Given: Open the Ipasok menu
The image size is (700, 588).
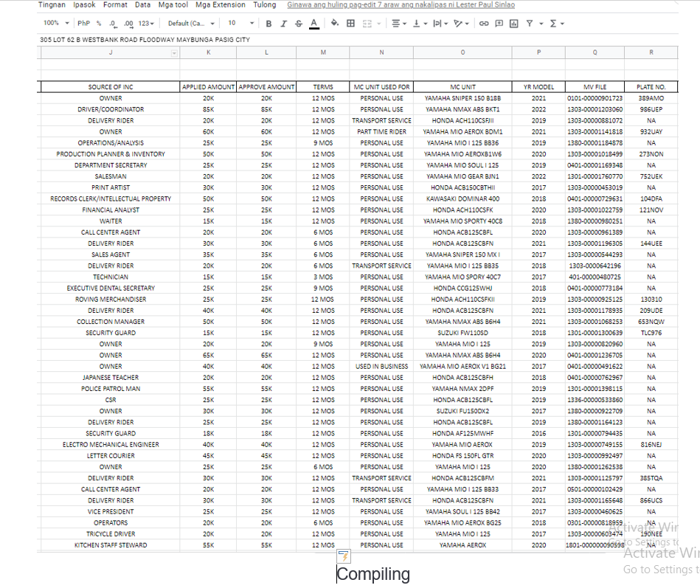Looking at the screenshot, I should point(84,5).
